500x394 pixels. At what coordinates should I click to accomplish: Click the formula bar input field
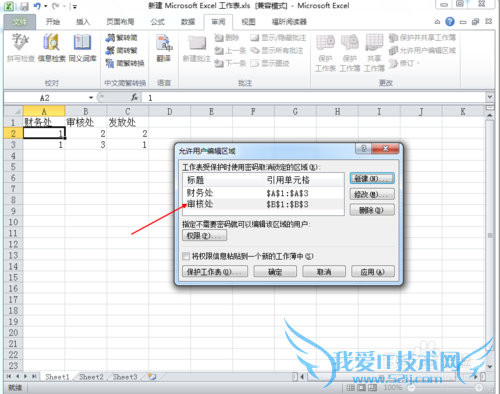point(313,97)
